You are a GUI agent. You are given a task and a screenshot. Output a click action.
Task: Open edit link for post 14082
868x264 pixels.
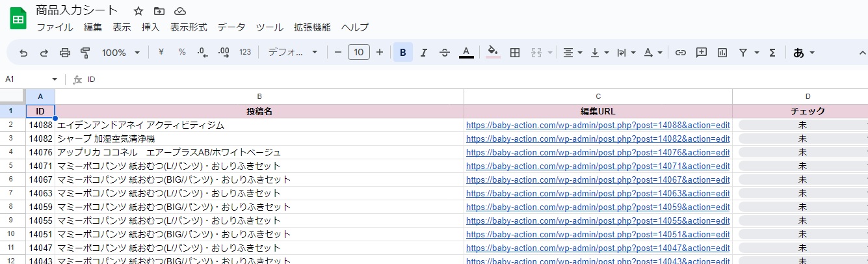click(598, 139)
